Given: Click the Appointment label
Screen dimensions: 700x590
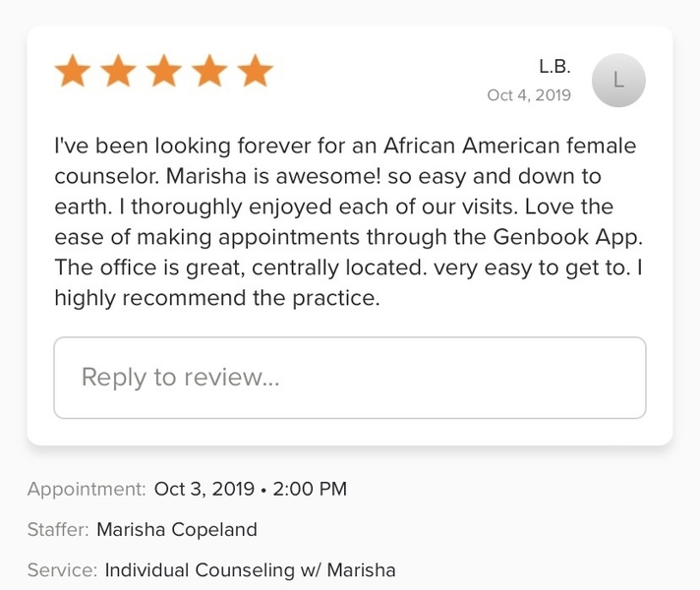Looking at the screenshot, I should click(87, 489).
